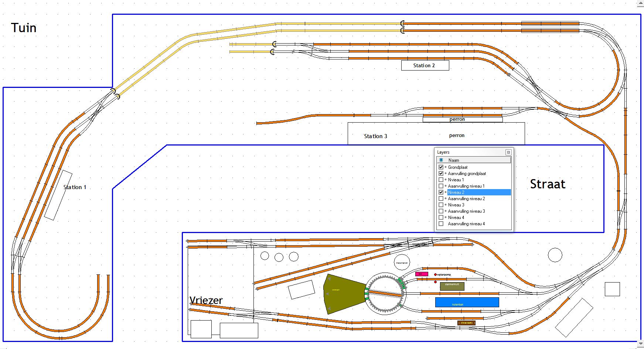Sort layers by the Naam column header
Viewport: 644px width, 349px height.
[474, 160]
